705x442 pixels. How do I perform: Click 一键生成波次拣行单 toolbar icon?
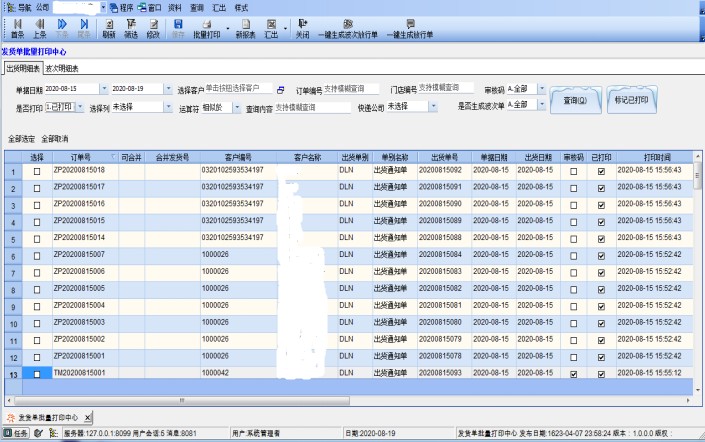coord(348,29)
